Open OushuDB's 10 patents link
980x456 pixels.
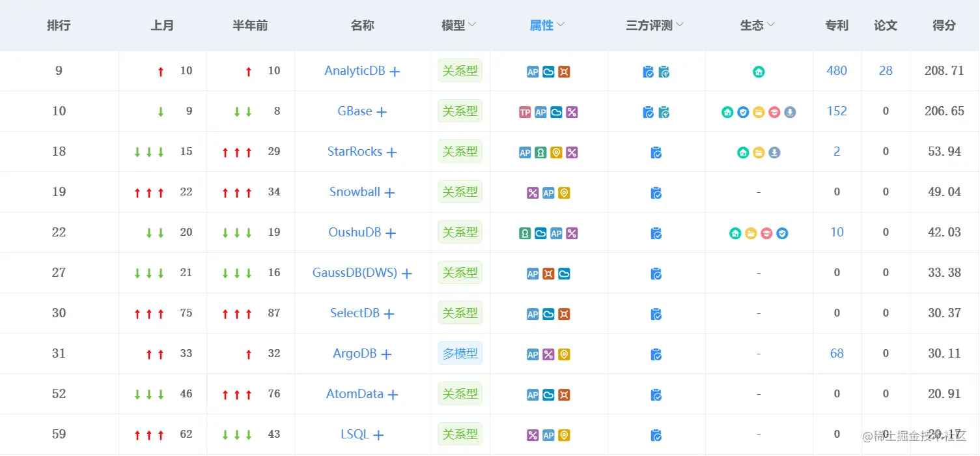(837, 233)
